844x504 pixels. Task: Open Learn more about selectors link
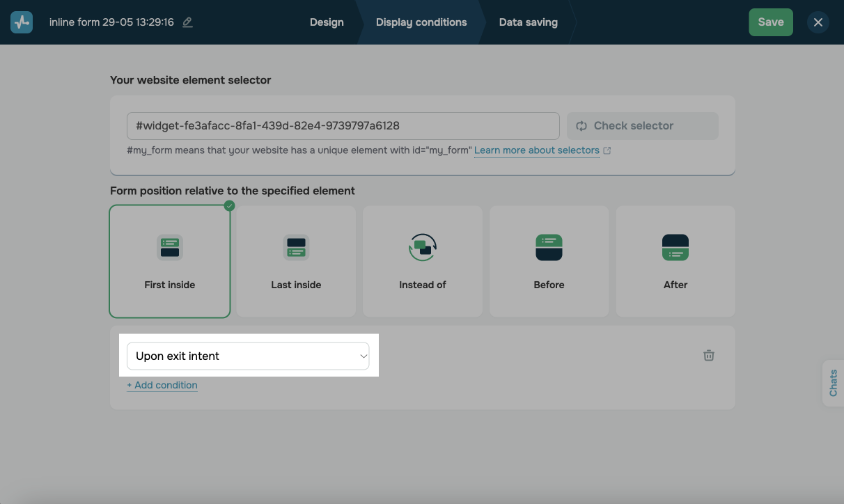[536, 150]
